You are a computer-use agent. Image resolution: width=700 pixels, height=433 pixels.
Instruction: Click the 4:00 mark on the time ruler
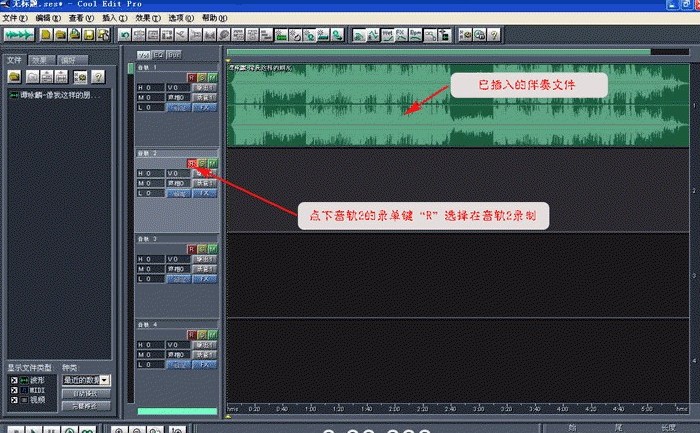[562, 408]
